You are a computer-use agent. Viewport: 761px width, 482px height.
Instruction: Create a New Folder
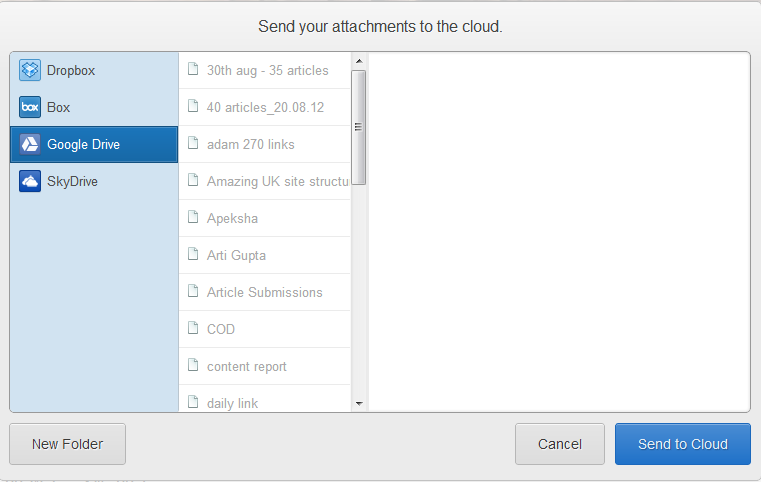point(67,444)
